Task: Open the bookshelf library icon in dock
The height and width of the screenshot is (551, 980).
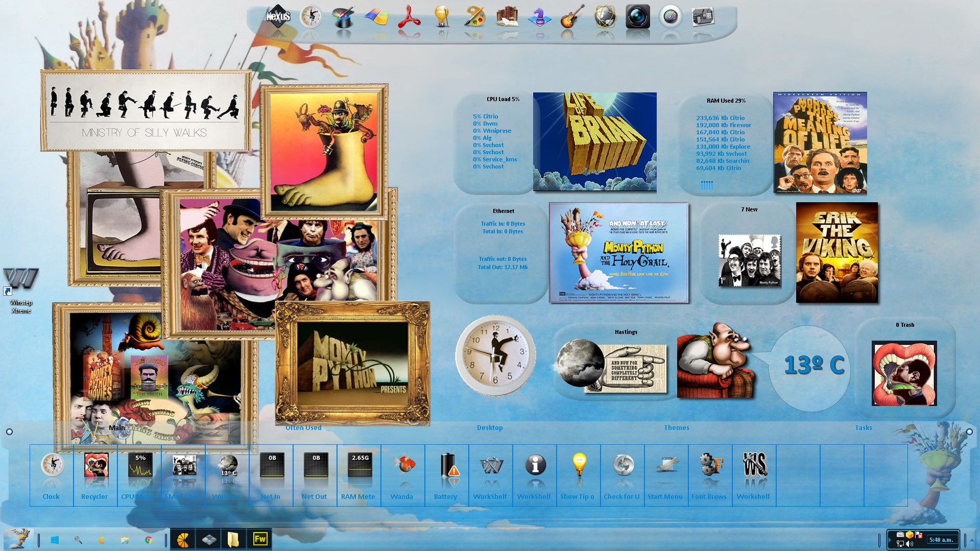Action: pos(507,17)
